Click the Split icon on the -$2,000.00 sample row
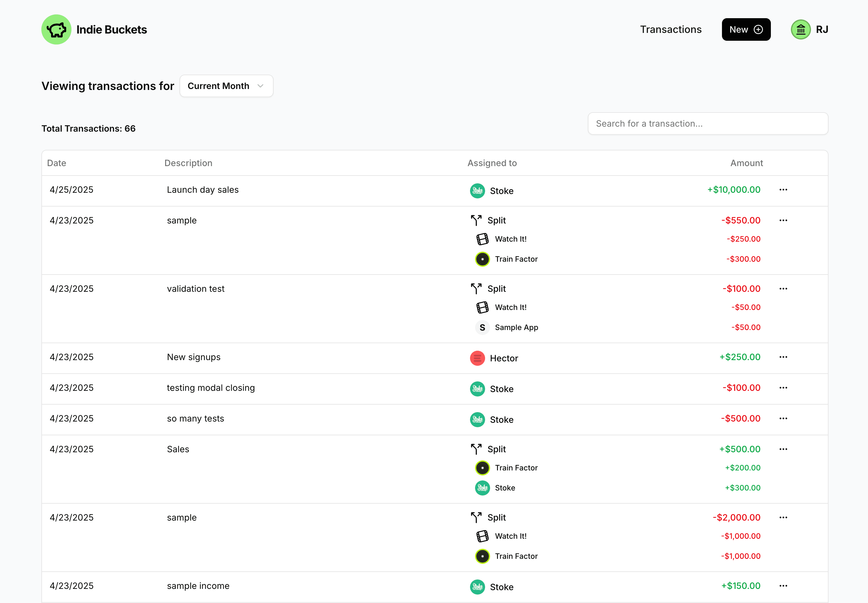The image size is (868, 603). 477,517
